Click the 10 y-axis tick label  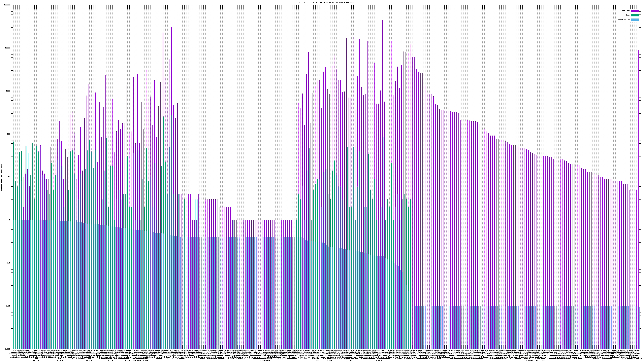9,177
